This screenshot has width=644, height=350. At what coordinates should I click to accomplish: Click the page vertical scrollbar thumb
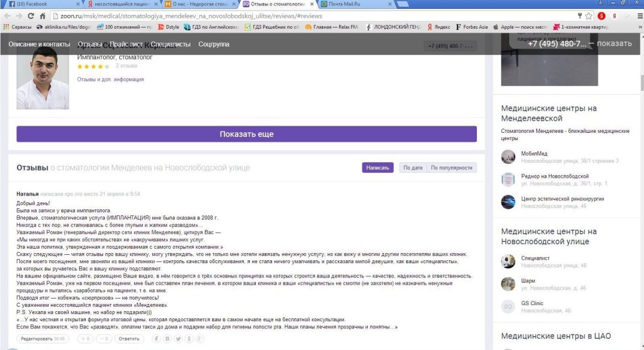642,83
